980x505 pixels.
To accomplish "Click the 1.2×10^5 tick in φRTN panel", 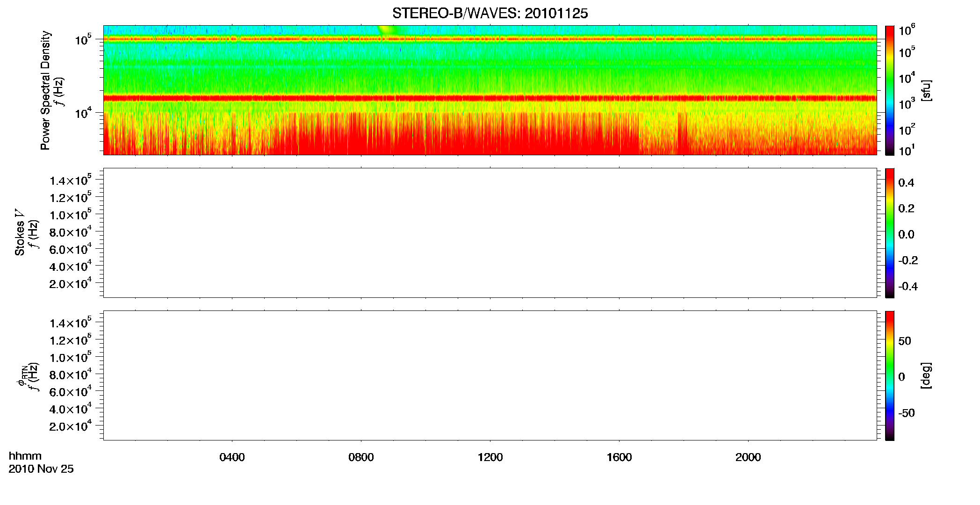I will 71,340.
